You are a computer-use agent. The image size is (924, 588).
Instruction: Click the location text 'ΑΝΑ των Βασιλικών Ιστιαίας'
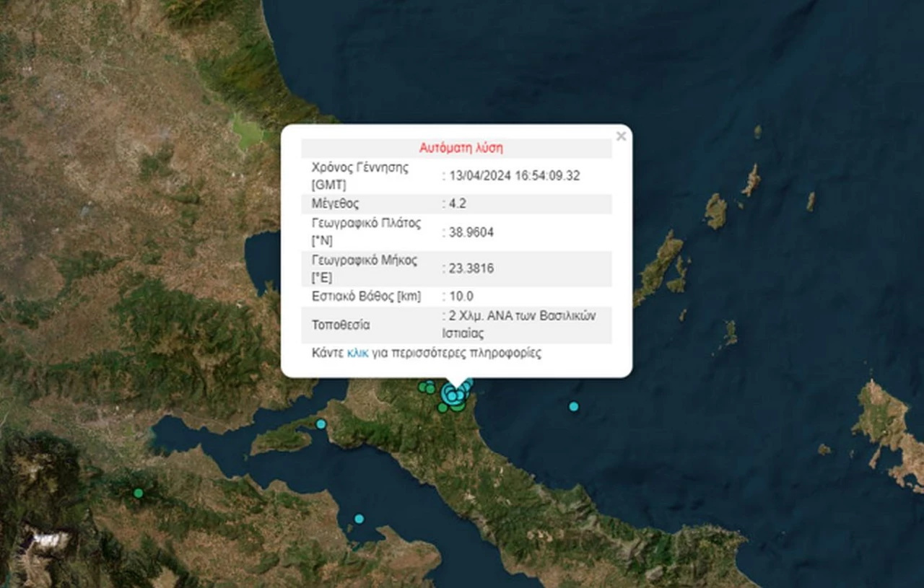click(x=520, y=325)
